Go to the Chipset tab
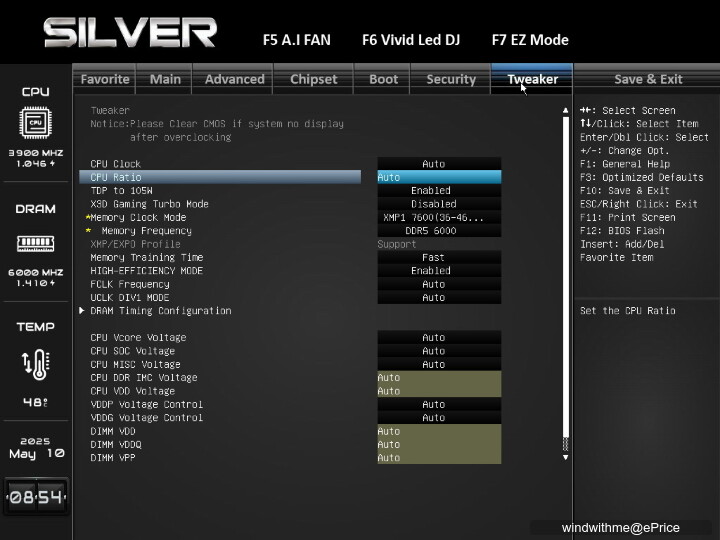The image size is (720, 540). pos(314,79)
